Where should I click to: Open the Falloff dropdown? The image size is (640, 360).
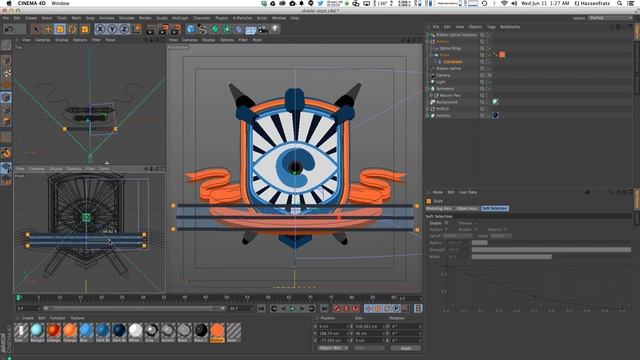click(457, 236)
